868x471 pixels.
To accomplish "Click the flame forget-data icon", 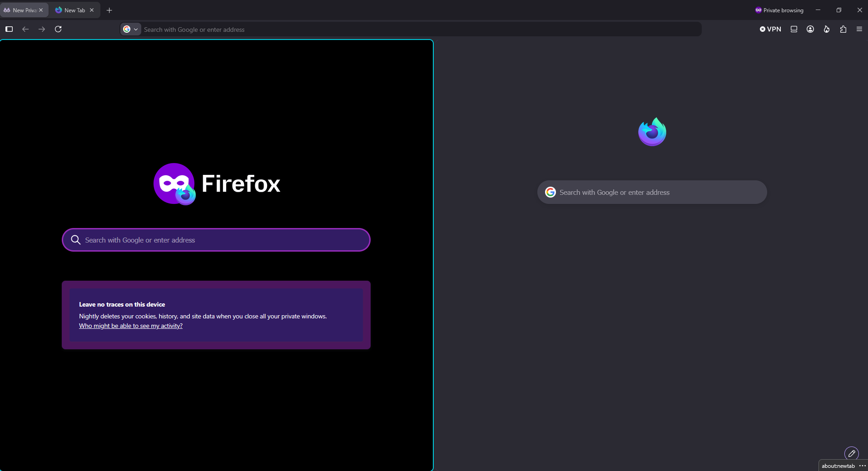I will [827, 29].
